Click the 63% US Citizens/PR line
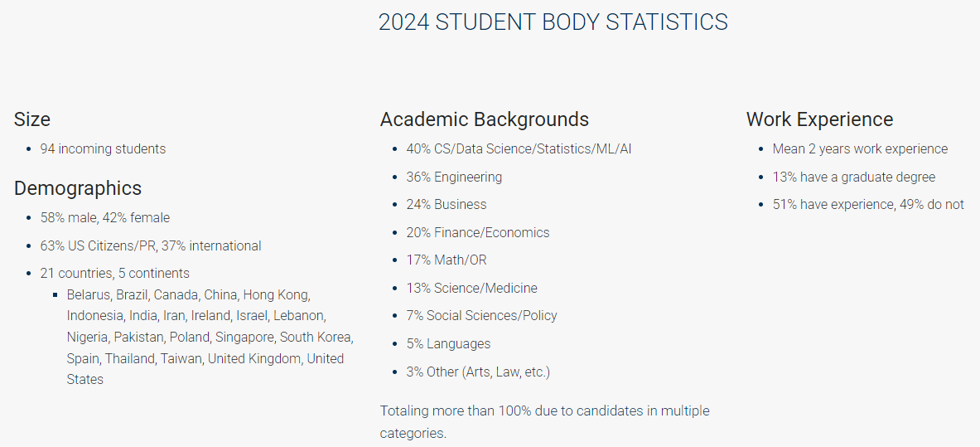The image size is (980, 447). (x=151, y=246)
